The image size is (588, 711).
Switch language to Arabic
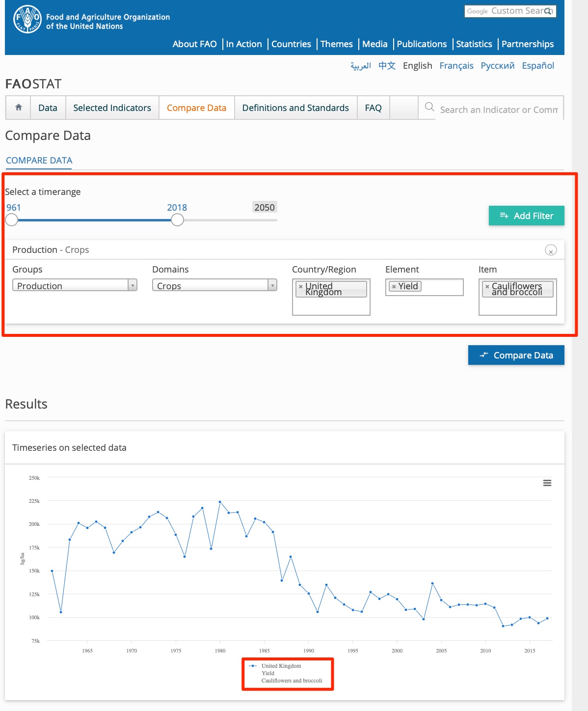(361, 66)
